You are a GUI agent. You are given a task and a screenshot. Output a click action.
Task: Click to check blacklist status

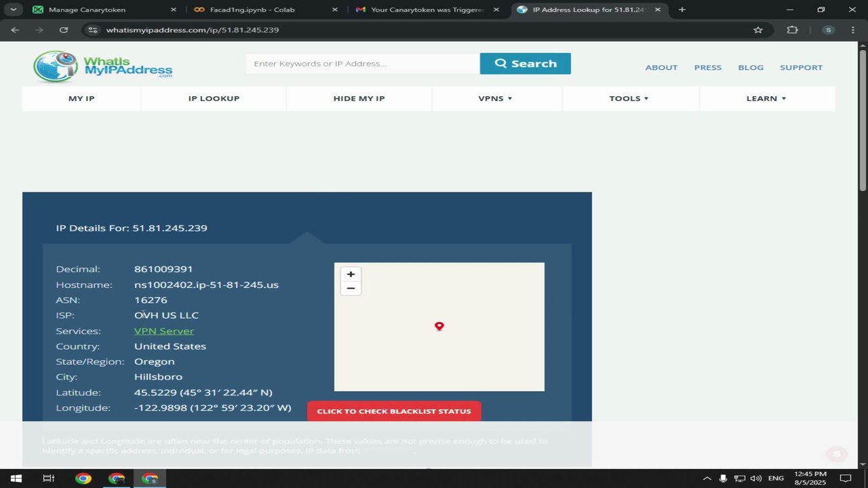pos(394,411)
